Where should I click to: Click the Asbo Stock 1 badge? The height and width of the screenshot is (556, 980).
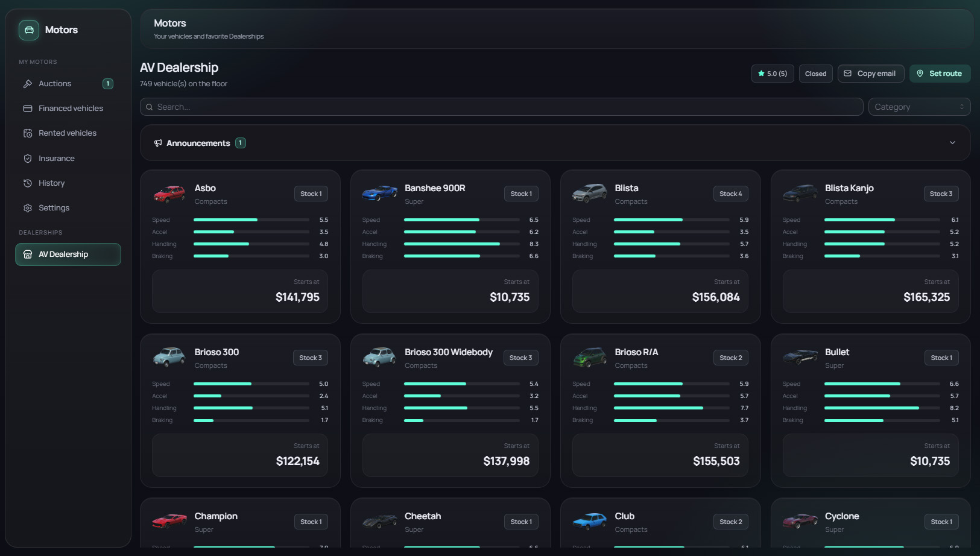(x=311, y=194)
